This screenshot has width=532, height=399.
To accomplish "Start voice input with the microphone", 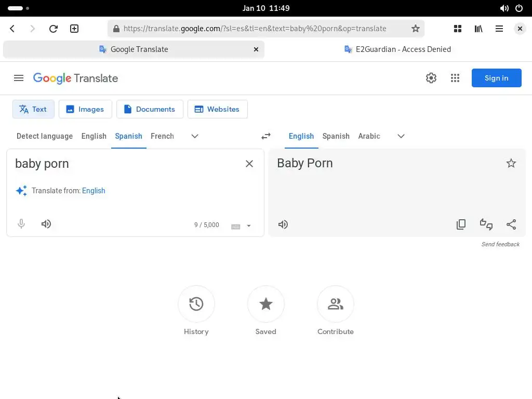I will tap(21, 224).
